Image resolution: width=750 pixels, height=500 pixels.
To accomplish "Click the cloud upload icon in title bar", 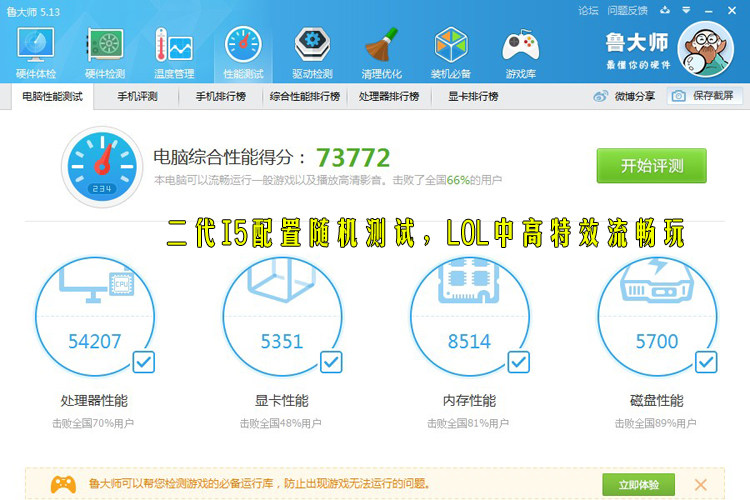I will (x=665, y=10).
